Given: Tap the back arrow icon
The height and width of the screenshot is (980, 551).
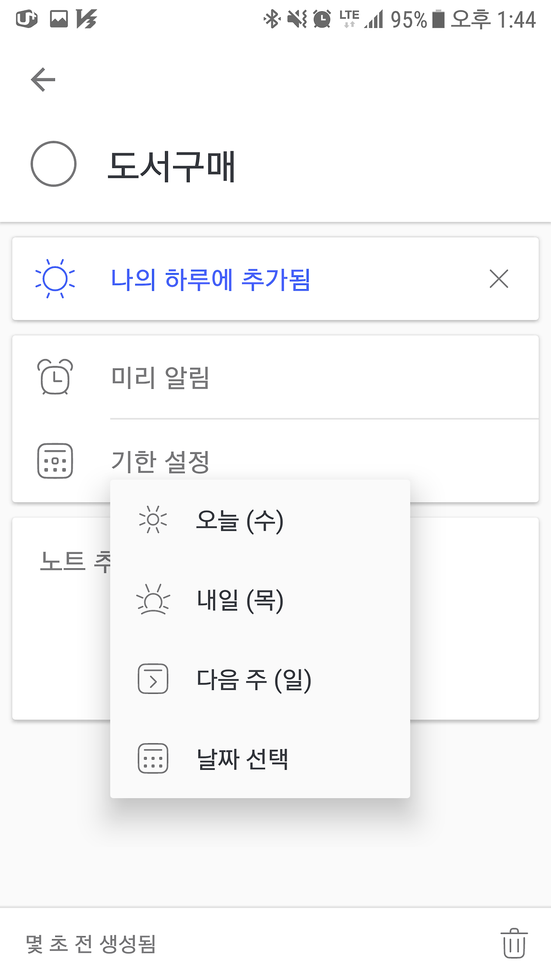Looking at the screenshot, I should coord(43,80).
